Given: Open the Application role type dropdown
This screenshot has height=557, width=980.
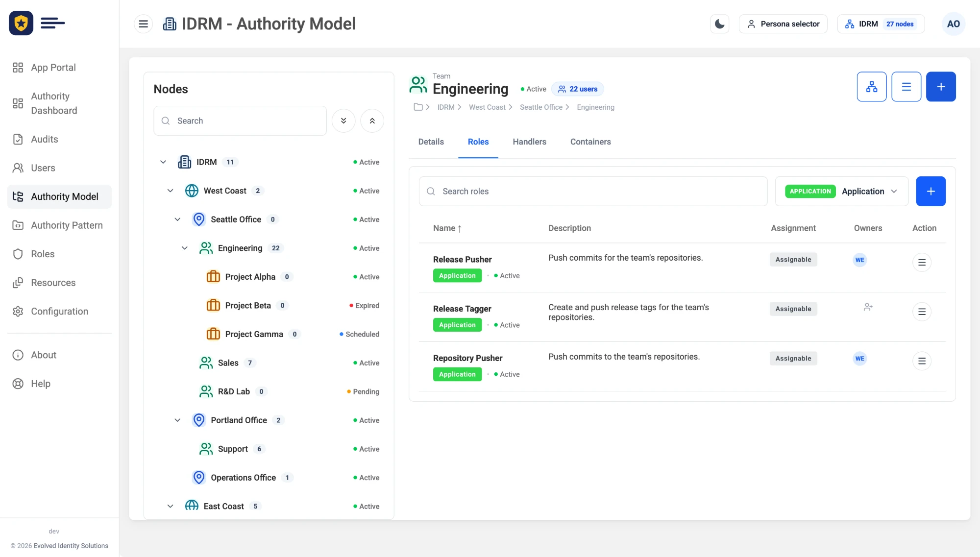Looking at the screenshot, I should 841,192.
